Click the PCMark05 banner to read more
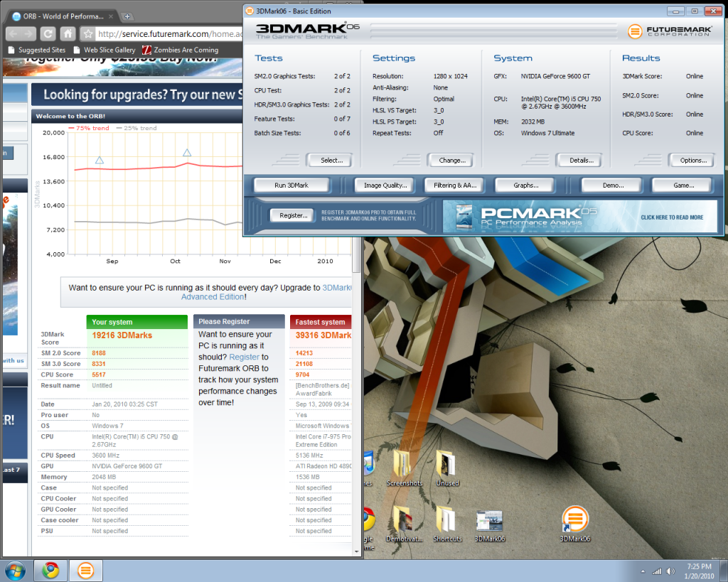728x582 pixels. coord(580,216)
